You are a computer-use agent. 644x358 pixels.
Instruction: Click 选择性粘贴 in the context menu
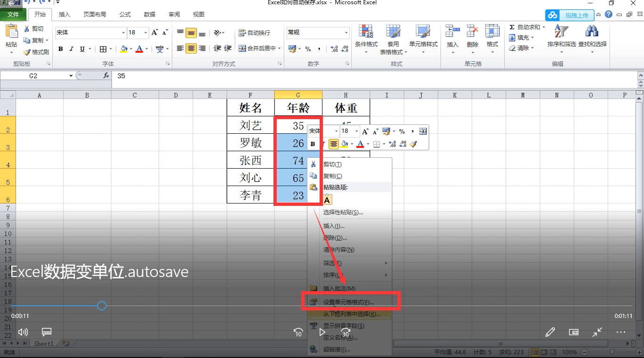click(343, 212)
